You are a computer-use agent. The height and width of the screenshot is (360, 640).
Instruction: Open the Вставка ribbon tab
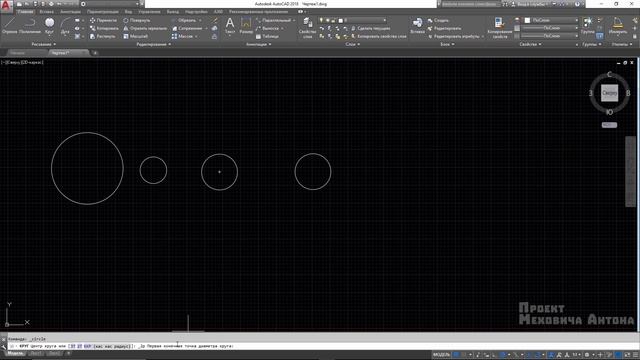pos(47,12)
